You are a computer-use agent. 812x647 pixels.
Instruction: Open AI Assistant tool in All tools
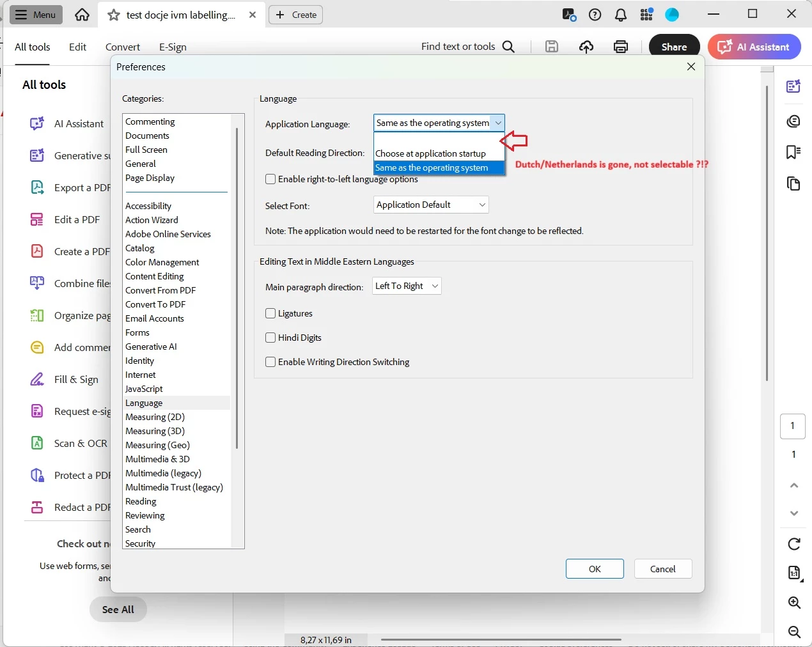click(x=66, y=123)
